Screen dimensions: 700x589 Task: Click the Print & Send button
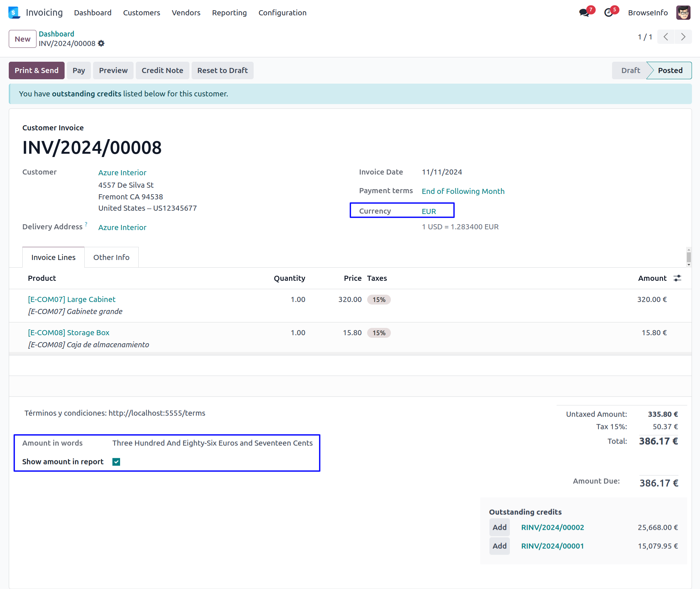tap(36, 70)
